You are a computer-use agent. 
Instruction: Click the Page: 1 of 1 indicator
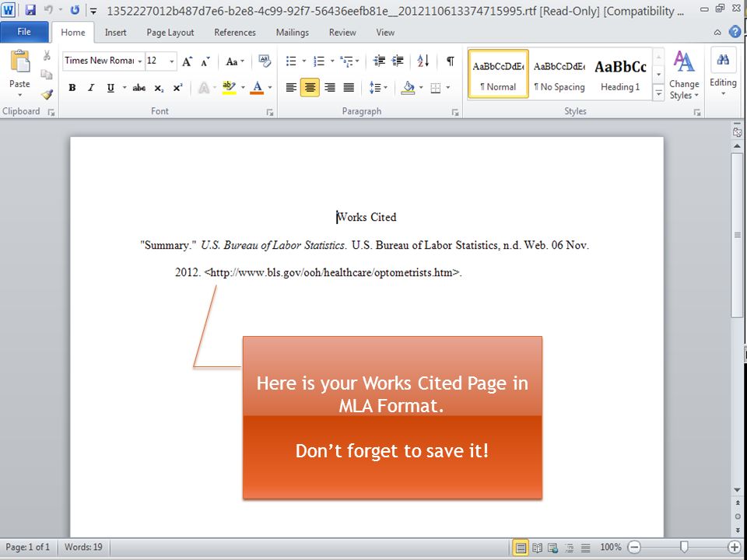(x=28, y=547)
